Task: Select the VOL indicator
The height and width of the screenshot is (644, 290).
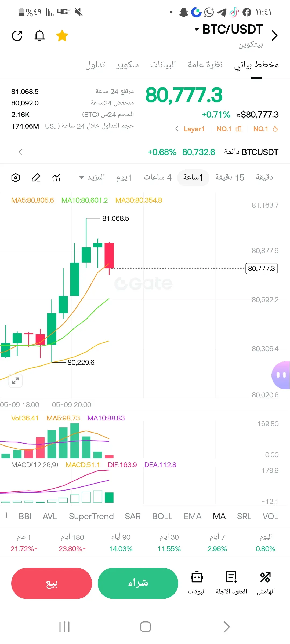Action: 270,517
